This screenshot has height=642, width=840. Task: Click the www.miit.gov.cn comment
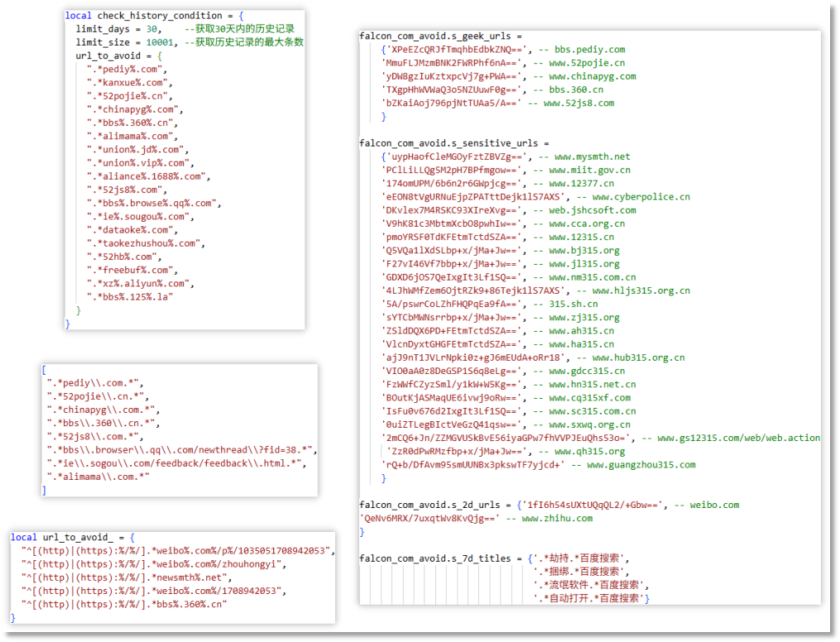tap(589, 170)
